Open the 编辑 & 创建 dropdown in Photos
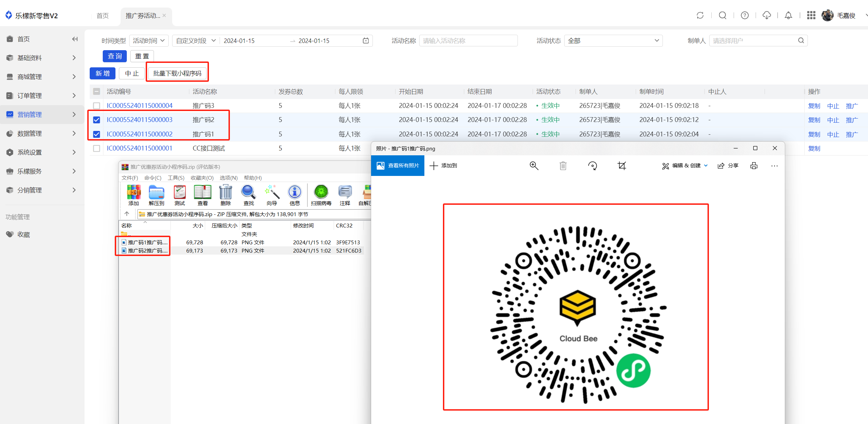The image size is (868, 424). (x=685, y=166)
